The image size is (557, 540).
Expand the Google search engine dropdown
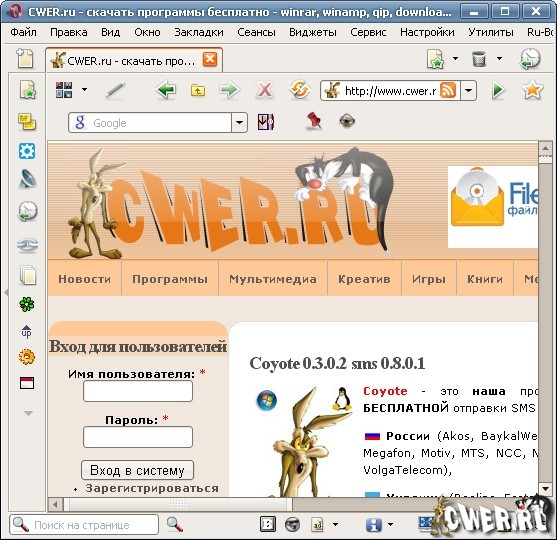(x=239, y=123)
